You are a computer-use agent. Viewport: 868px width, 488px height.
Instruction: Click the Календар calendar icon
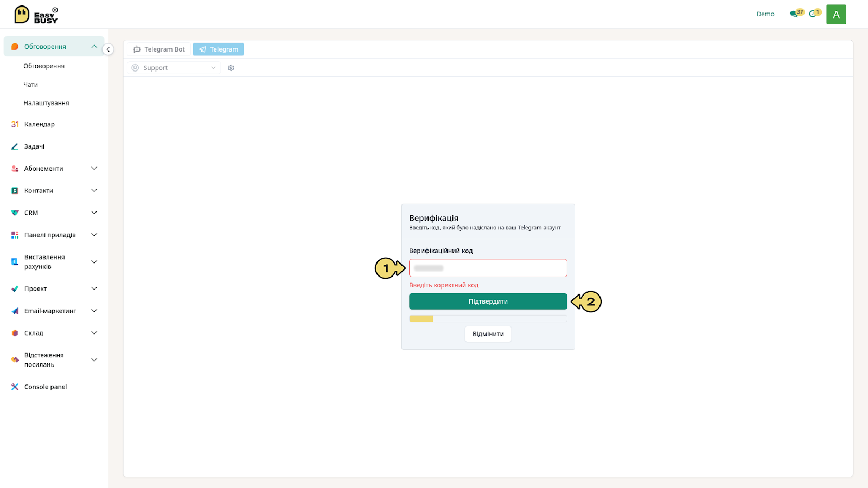tap(15, 124)
